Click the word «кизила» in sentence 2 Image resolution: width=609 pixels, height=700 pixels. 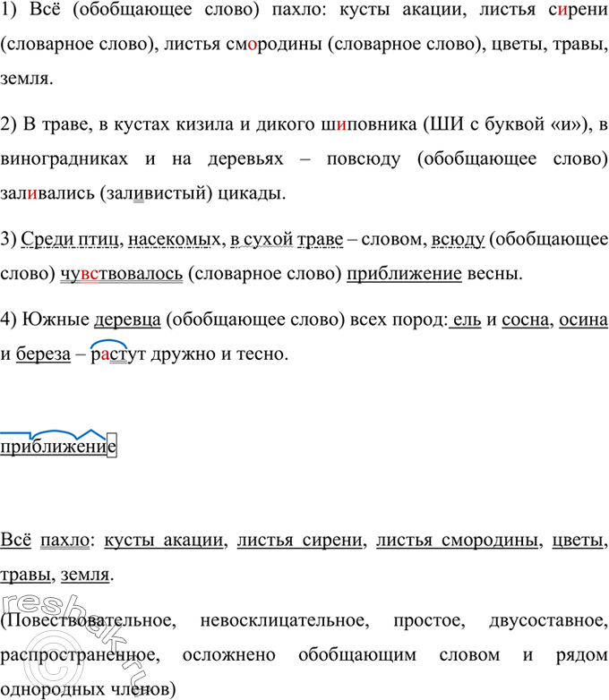(x=204, y=124)
